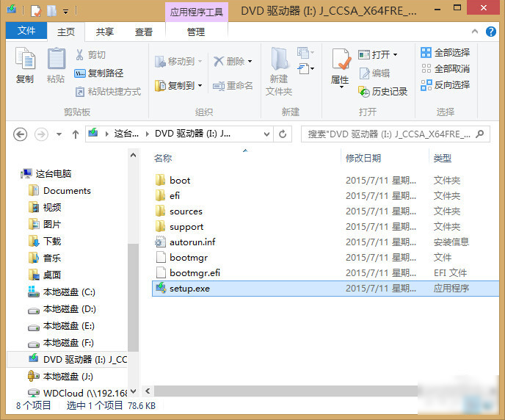Click horizontal scrollbar left arrow
Image resolution: width=505 pixels, height=420 pixels.
tap(148, 391)
